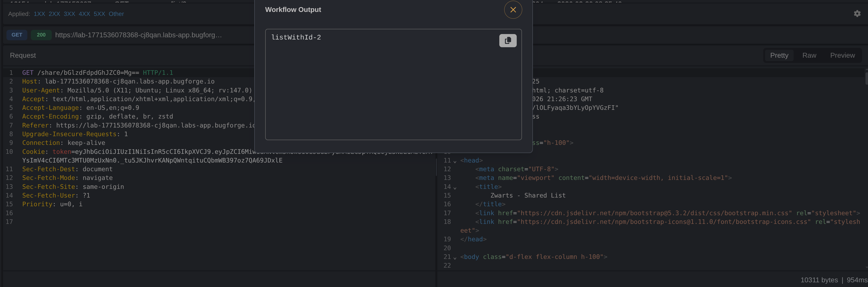Toggle the 3XX status filter
The height and width of the screenshot is (287, 868).
tap(69, 14)
